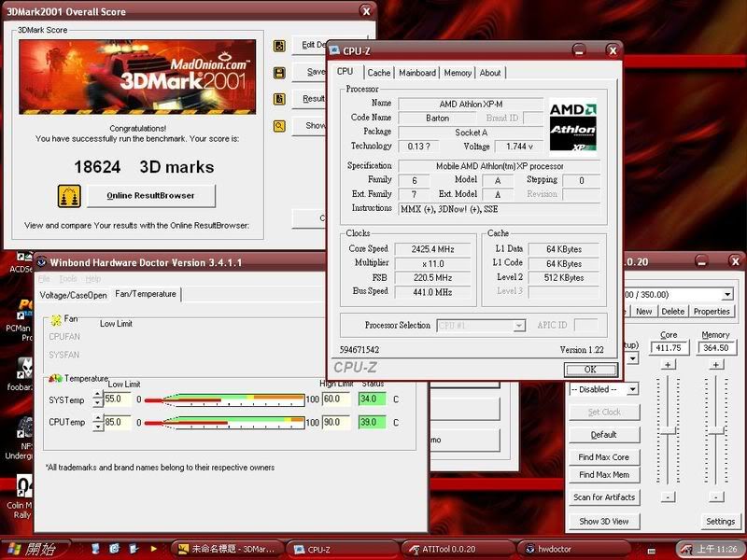Click the Core clock value field 411.75

coord(669,348)
